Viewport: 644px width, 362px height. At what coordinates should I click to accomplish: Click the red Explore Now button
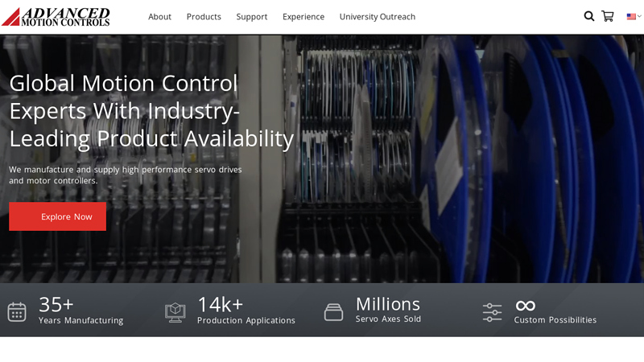point(57,216)
